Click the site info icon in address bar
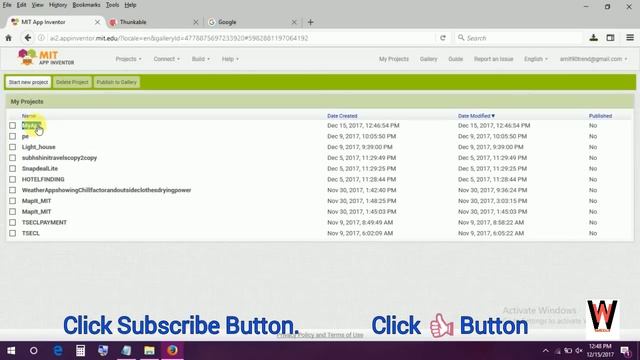Screen dimensions: 640x360 pyautogui.click(x=41, y=38)
